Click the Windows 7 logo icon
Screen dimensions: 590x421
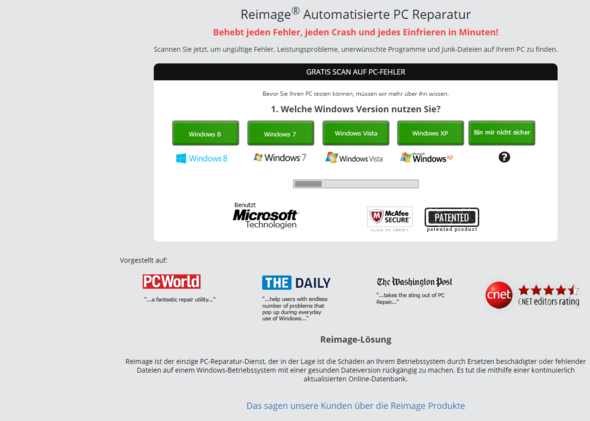280,158
